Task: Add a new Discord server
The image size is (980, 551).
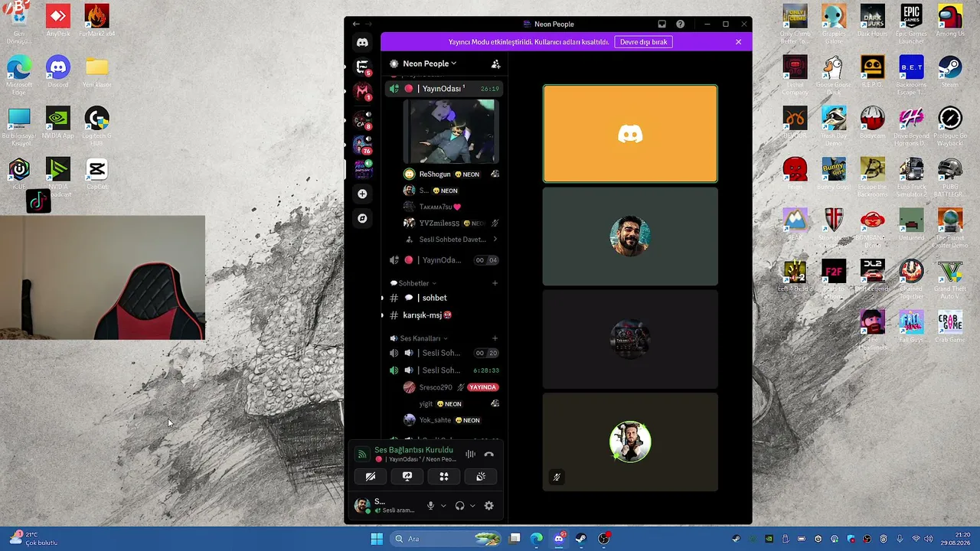Action: pos(362,194)
